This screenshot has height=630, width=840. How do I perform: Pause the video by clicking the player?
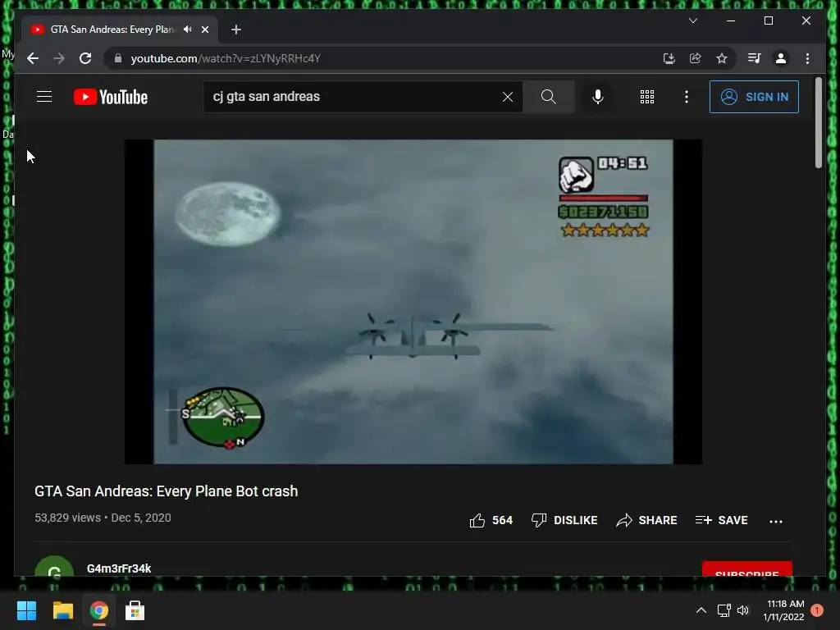tap(413, 302)
